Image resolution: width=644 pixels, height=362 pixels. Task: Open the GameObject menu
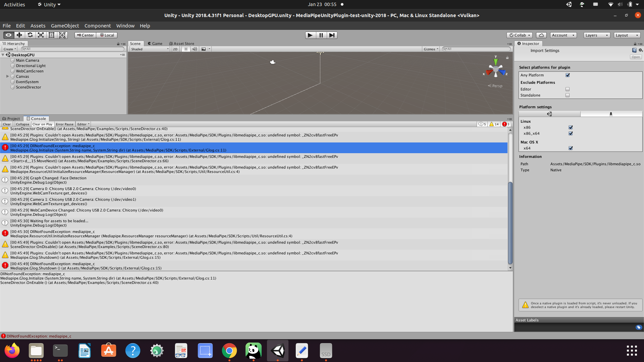[x=64, y=25]
